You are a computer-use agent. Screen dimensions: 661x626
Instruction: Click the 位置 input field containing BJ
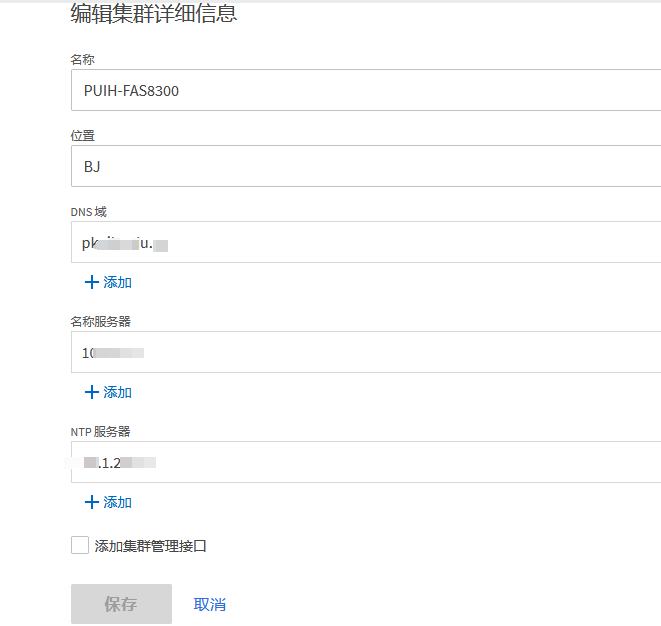(x=366, y=166)
